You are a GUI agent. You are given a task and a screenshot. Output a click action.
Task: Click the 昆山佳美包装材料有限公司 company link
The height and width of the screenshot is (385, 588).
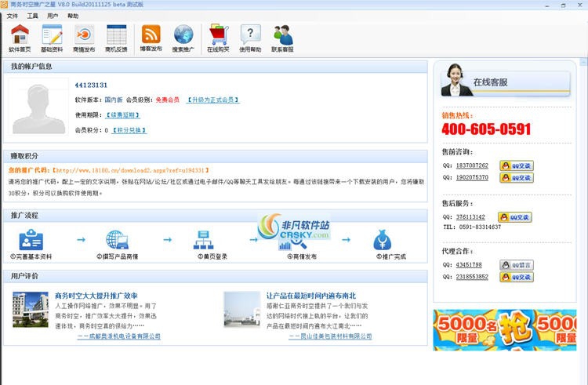[330, 336]
